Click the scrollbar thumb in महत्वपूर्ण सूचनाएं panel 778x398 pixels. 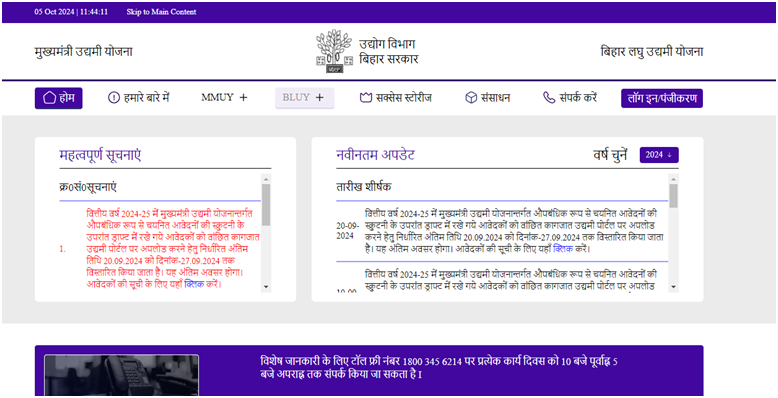pos(266,205)
